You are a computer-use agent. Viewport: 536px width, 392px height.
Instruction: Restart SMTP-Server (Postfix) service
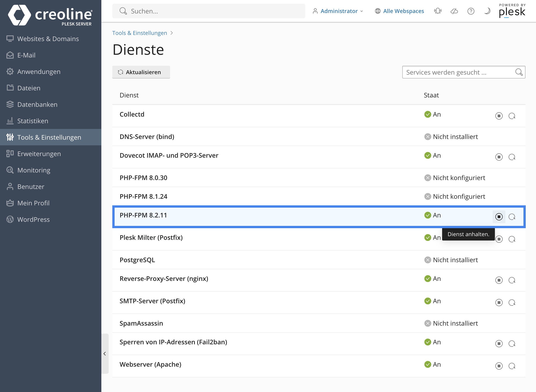pyautogui.click(x=512, y=302)
